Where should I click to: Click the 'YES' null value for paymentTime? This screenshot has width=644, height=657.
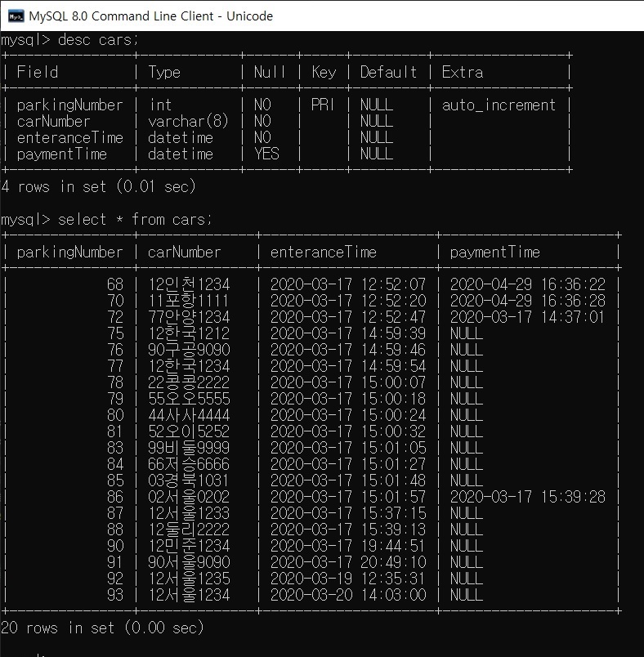click(266, 154)
